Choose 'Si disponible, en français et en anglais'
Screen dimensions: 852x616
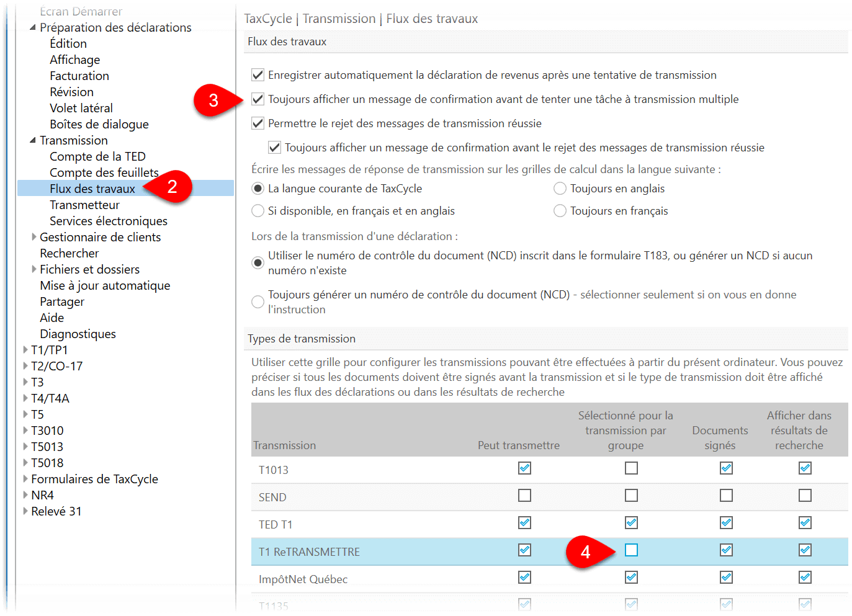coord(258,211)
